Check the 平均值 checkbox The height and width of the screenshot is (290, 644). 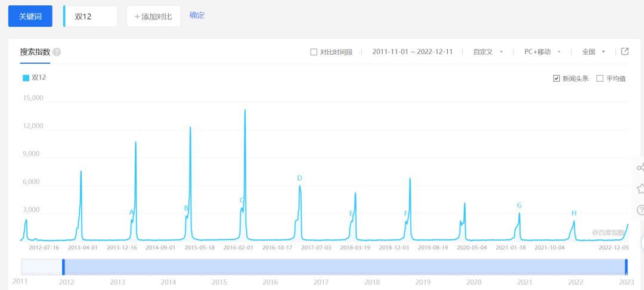(x=600, y=79)
